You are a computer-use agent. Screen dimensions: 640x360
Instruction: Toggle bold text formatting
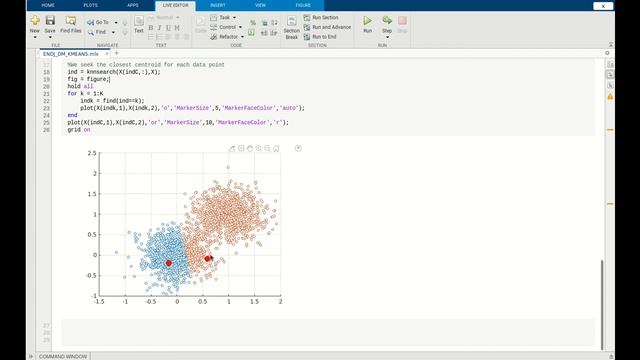pos(151,28)
